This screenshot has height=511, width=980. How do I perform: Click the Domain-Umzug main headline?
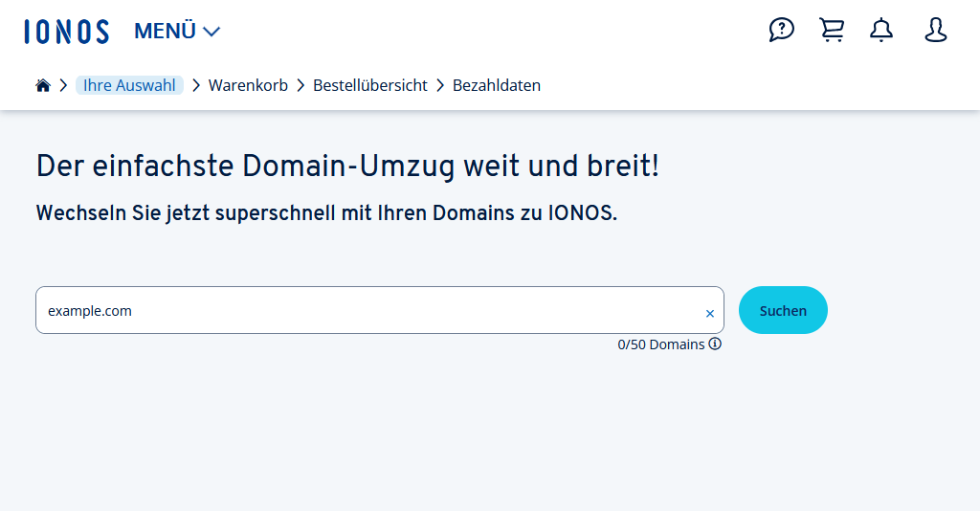click(x=347, y=166)
